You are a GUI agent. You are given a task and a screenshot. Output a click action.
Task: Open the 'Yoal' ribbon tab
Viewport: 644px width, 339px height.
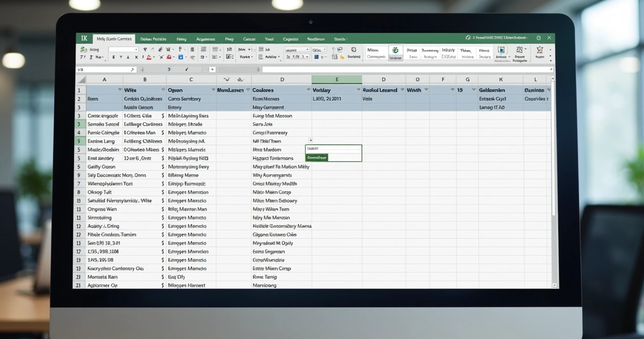(x=269, y=39)
